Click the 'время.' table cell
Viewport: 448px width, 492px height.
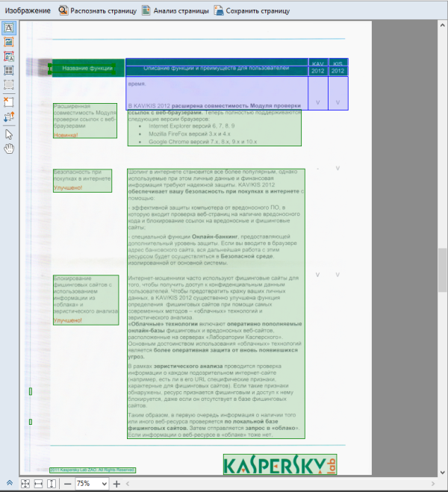click(x=217, y=93)
